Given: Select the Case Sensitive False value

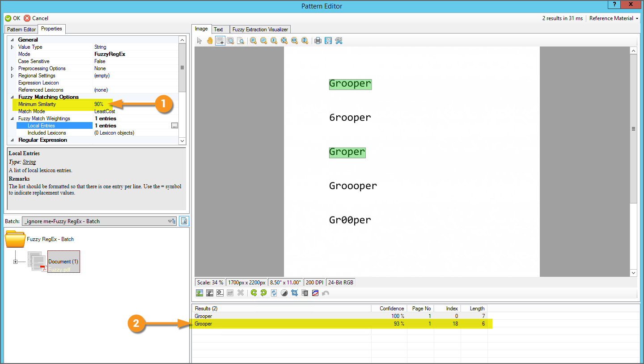Looking at the screenshot, I should 135,61.
